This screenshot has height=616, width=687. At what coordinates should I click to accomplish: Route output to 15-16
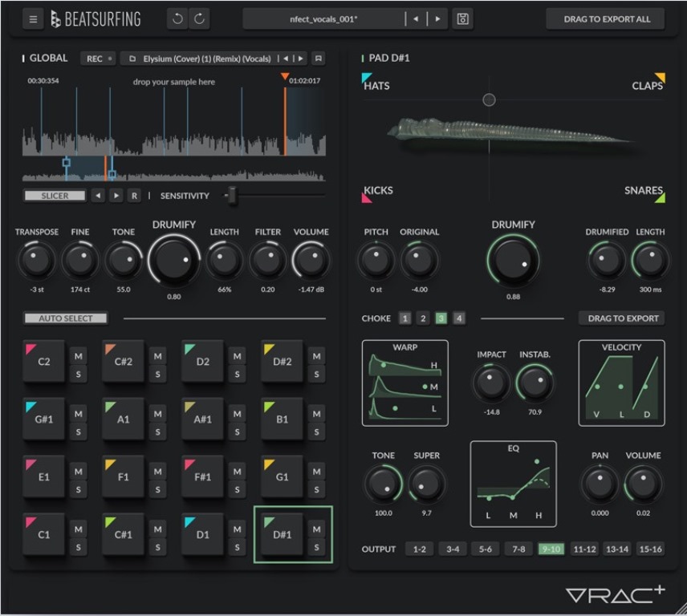pyautogui.click(x=650, y=549)
